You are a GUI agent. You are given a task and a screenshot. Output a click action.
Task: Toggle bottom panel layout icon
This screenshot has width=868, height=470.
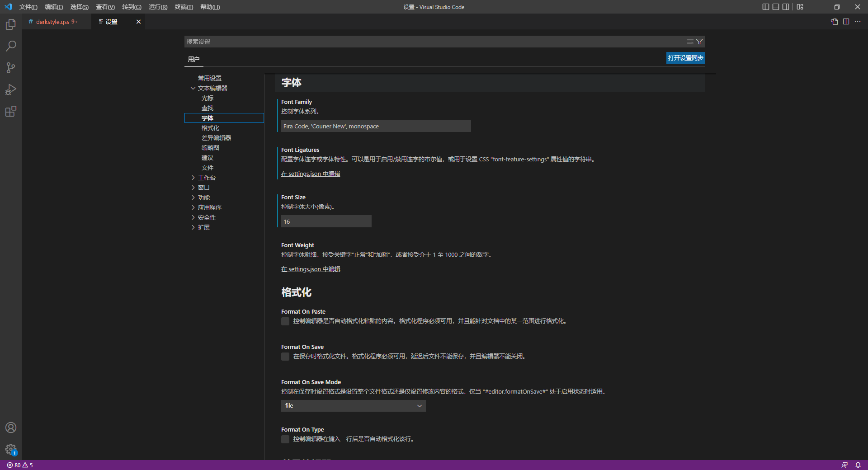(x=776, y=7)
